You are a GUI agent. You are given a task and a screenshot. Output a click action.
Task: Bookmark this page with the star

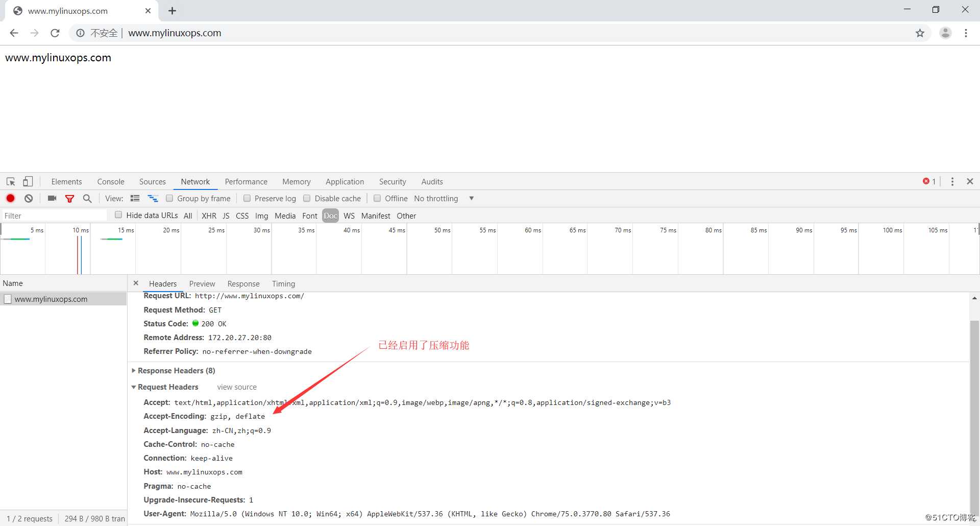(920, 33)
